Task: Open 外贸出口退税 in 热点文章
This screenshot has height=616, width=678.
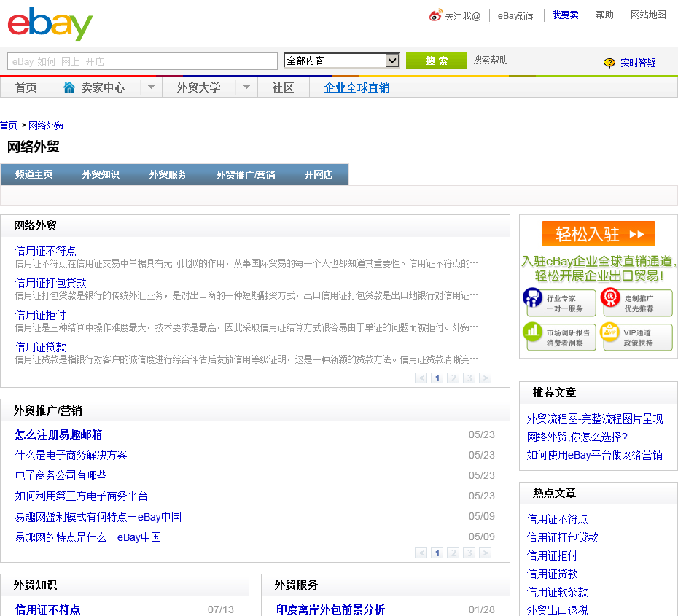Action: (557, 610)
